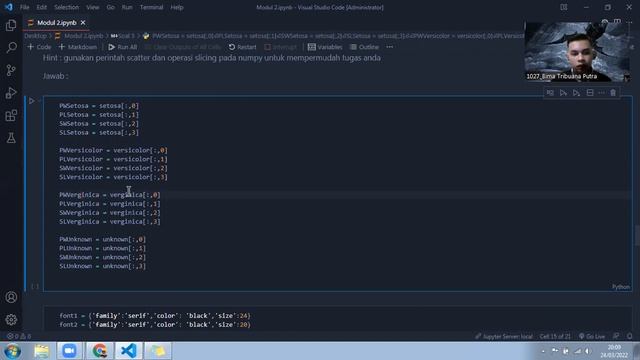Click line SLVersicolor = versicolor[:,3]
Screen dimensions: 640x360
(113, 177)
